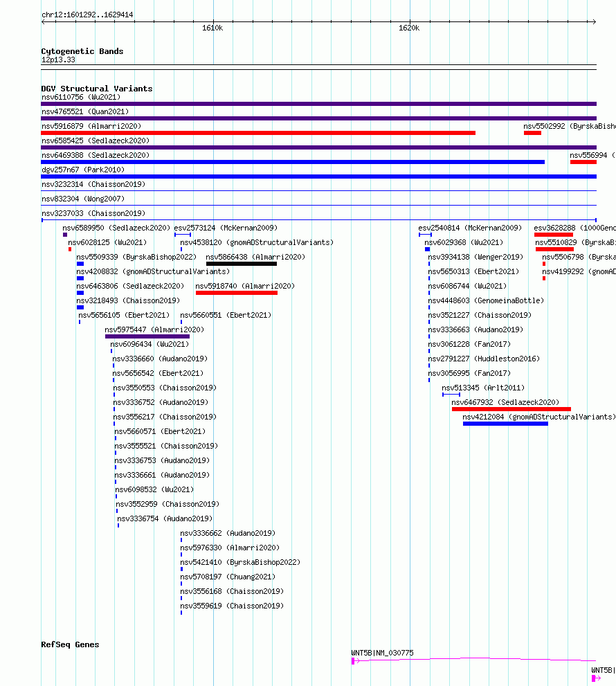Click nsv3237033 (Chaisson2019) label

[x=93, y=213]
